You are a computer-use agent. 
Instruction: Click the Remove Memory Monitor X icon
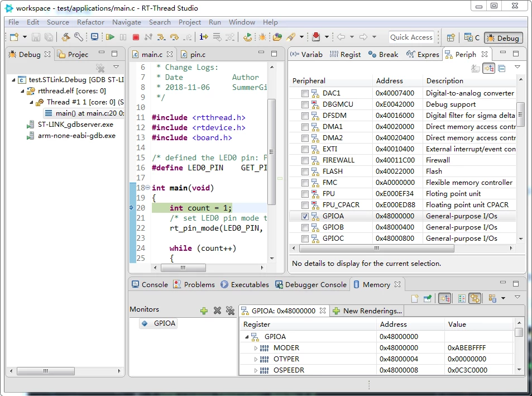(217, 311)
